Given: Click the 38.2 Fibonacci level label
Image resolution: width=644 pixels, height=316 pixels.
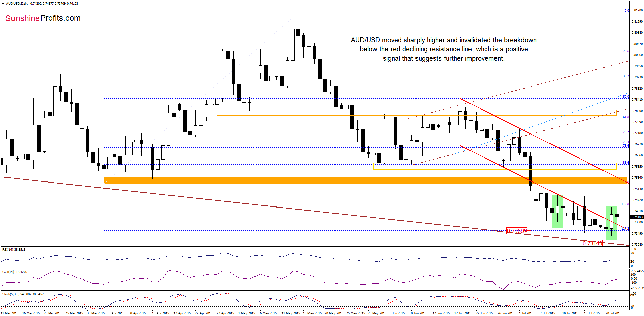Looking at the screenshot, I should coord(626,76).
